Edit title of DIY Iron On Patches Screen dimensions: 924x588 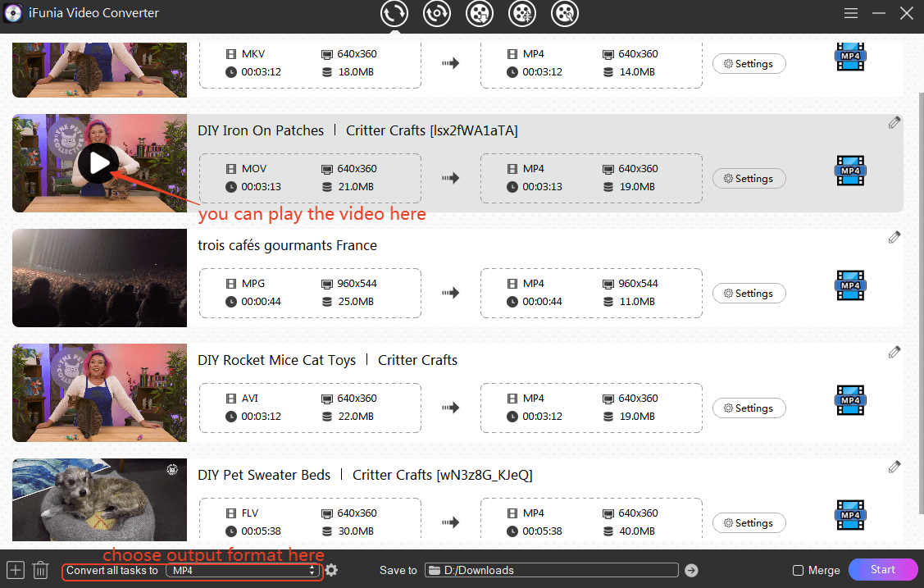pos(894,122)
